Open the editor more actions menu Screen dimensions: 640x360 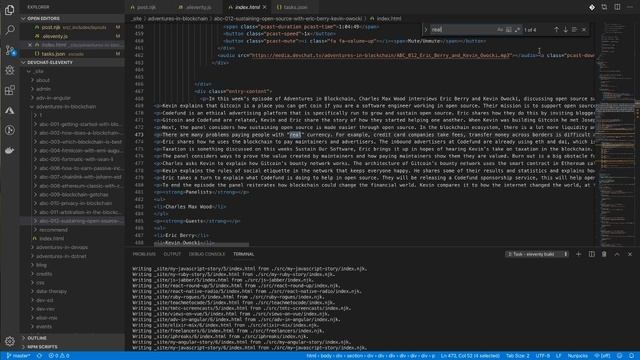(630, 7)
